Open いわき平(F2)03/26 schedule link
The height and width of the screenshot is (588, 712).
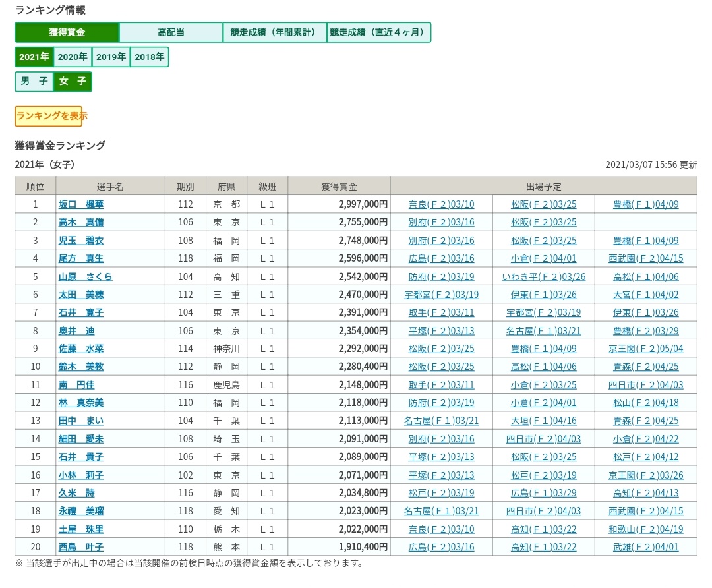click(543, 276)
